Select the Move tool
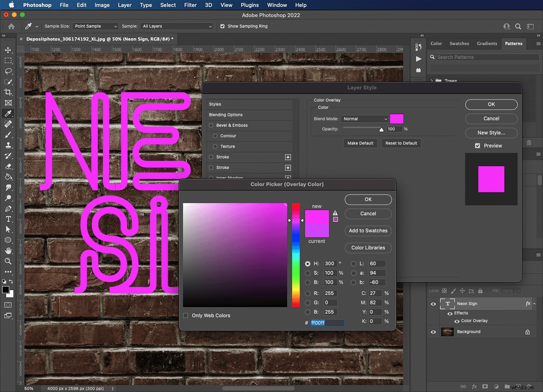The image size is (543, 392). (8, 50)
